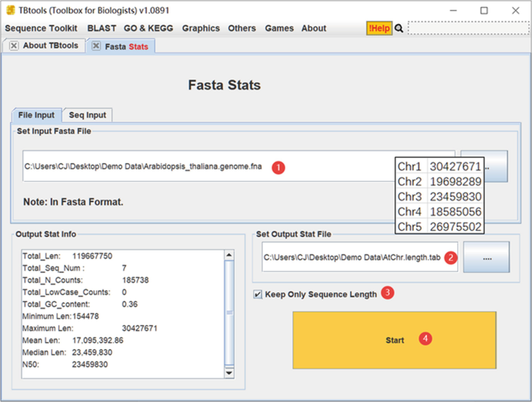532x402 pixels.
Task: Toggle Keep Only Sequence Length checkbox
Action: (x=258, y=295)
